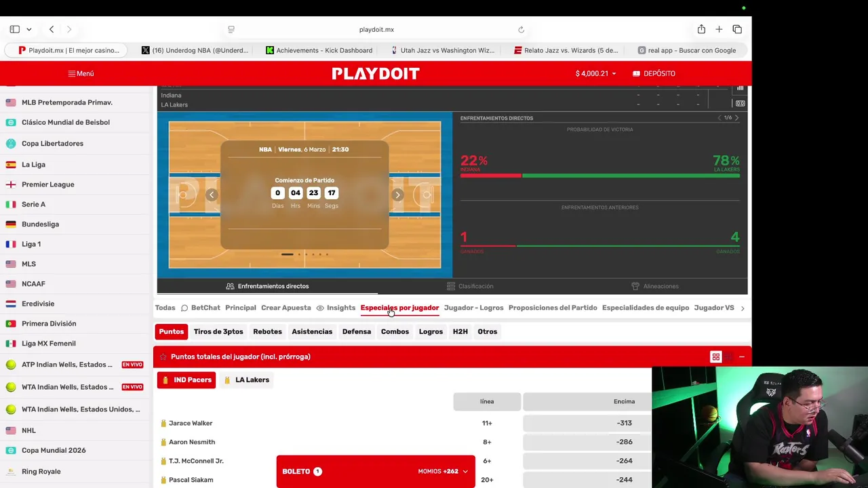Select the Rebotes filter

point(267,331)
